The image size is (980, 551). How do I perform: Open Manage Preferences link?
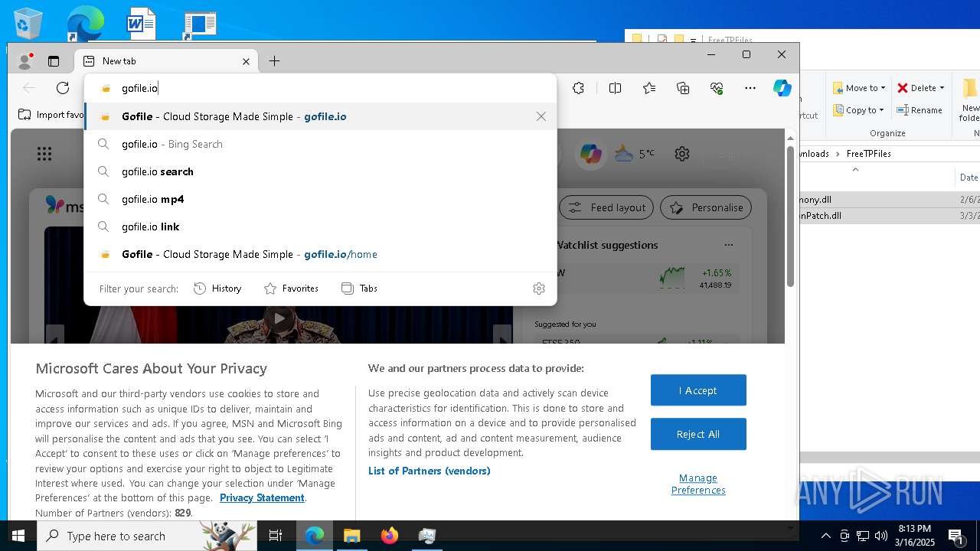coord(698,484)
